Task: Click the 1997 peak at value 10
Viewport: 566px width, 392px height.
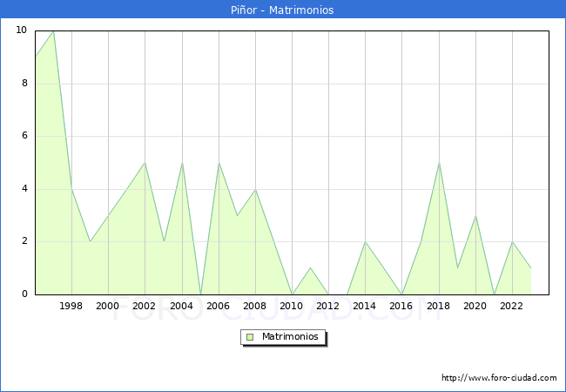Action: click(53, 31)
